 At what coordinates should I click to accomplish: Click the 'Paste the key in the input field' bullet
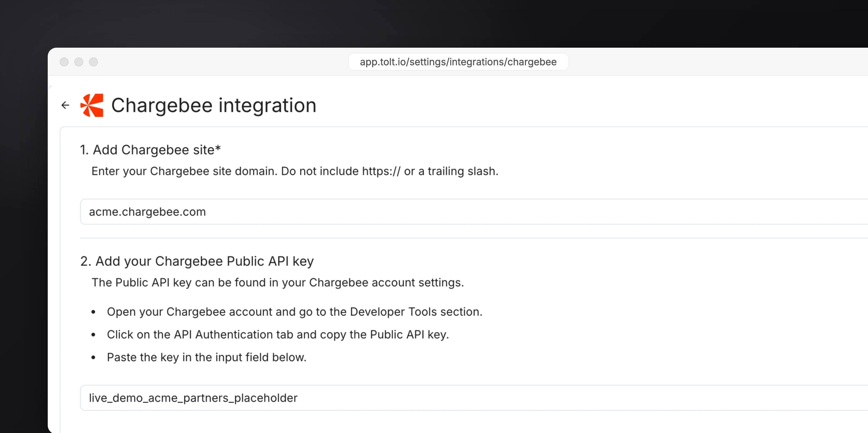pos(206,357)
